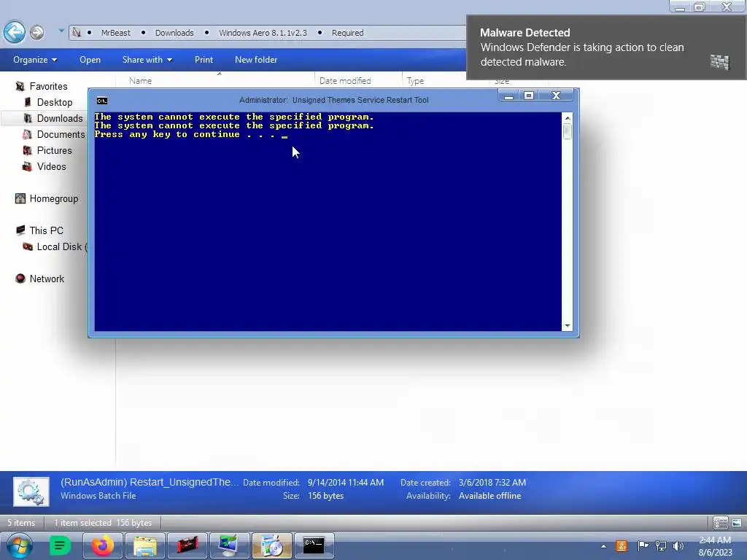This screenshot has width=747, height=560.
Task: Open Documents in the navigation pane
Action: pyautogui.click(x=61, y=134)
